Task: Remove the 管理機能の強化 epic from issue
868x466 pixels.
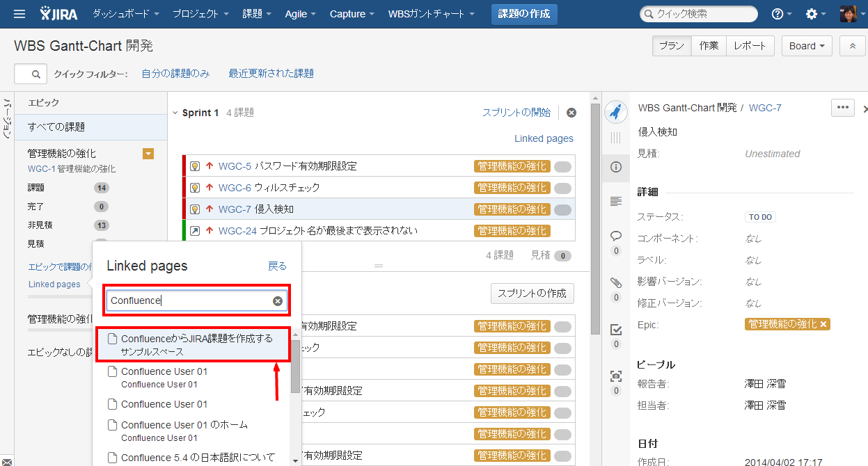Action: 823,325
